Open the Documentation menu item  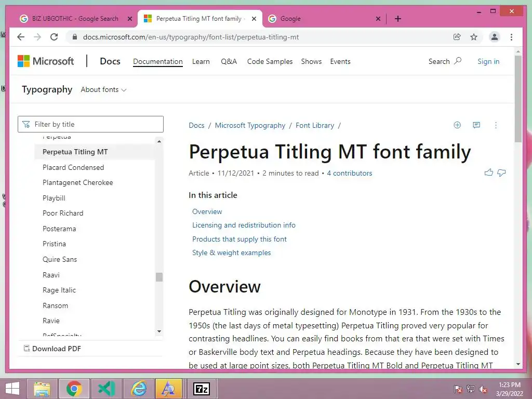(158, 61)
